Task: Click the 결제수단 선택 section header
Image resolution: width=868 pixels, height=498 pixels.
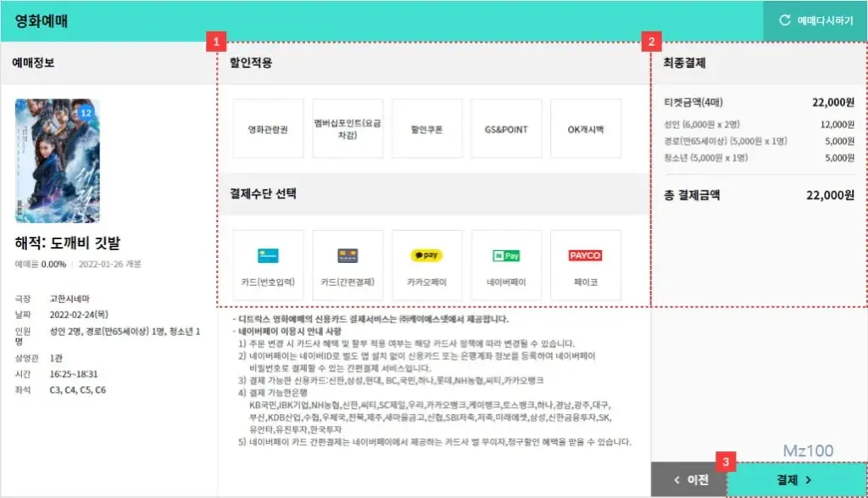Action: (x=263, y=193)
